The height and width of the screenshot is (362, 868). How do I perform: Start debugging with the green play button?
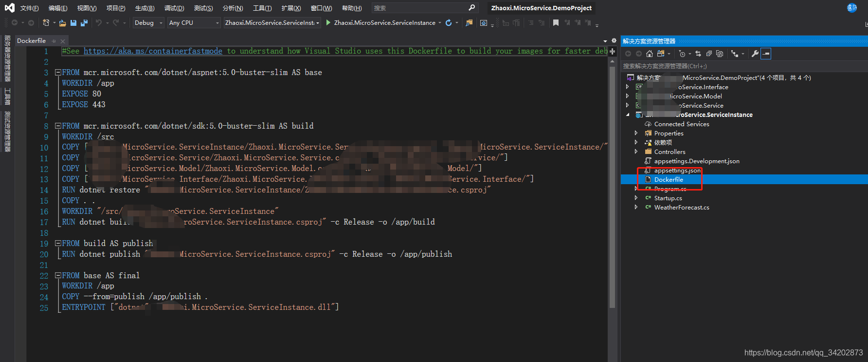[328, 22]
